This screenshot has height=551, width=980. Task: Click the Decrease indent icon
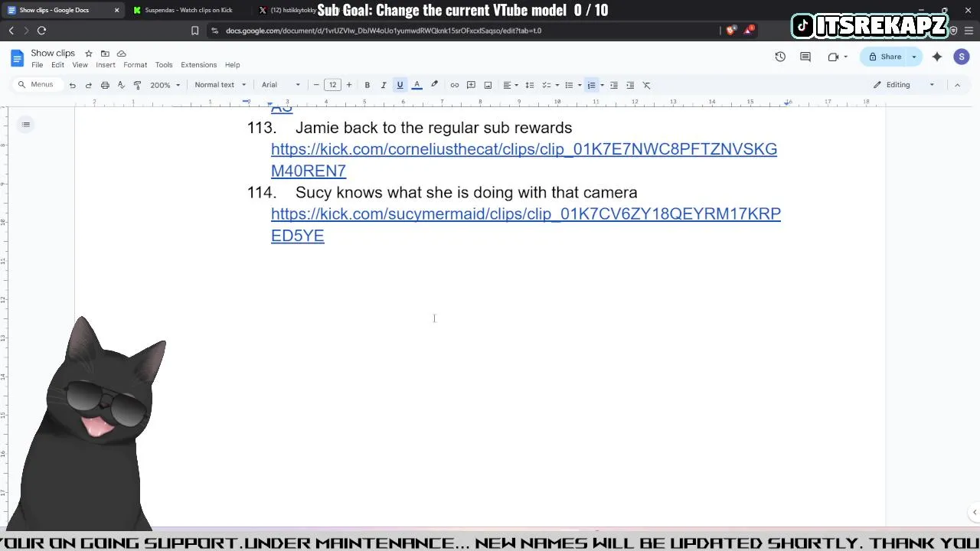coord(613,85)
